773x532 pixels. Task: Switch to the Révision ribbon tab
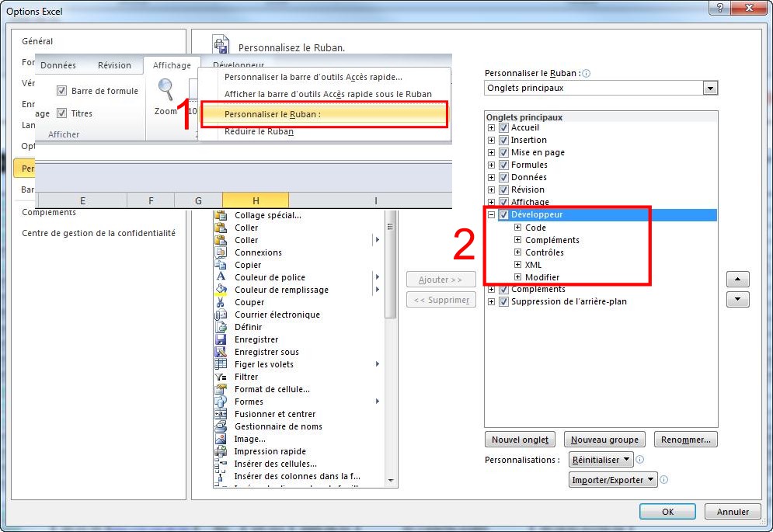tap(114, 66)
